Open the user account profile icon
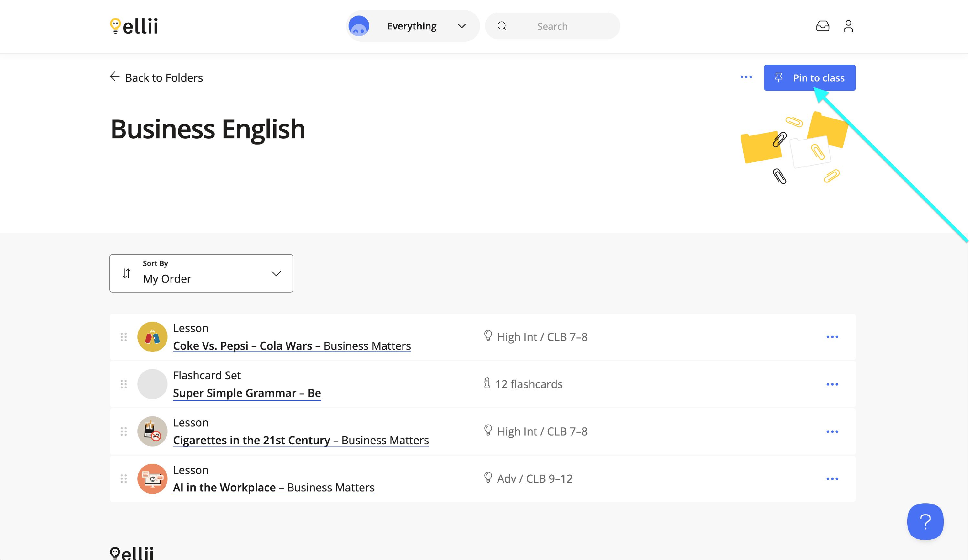Image resolution: width=970 pixels, height=560 pixels. 848,26
